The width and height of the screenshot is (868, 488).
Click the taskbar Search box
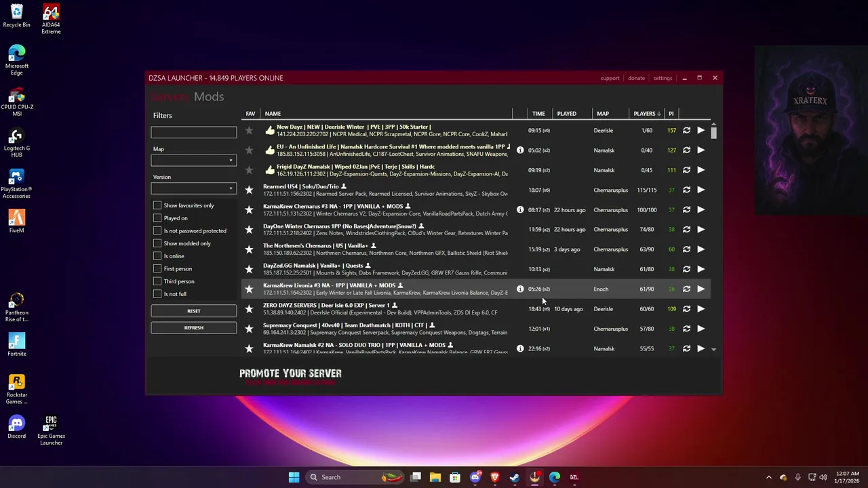point(356,477)
